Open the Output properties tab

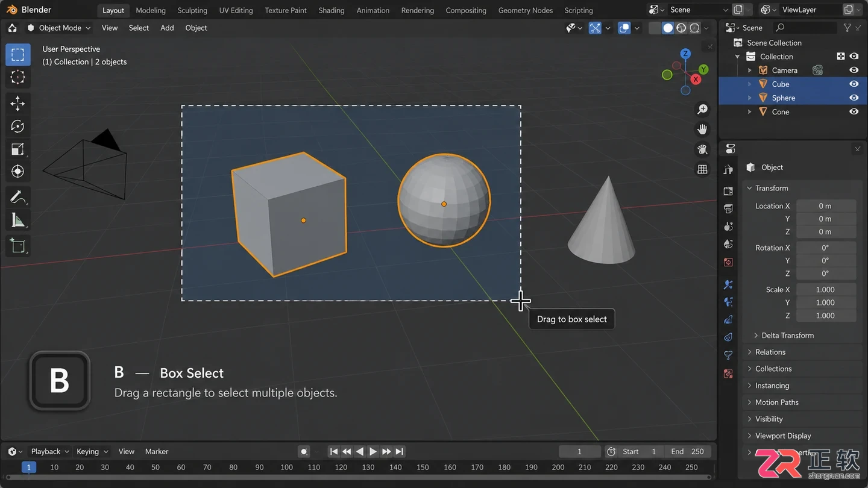pos(728,208)
